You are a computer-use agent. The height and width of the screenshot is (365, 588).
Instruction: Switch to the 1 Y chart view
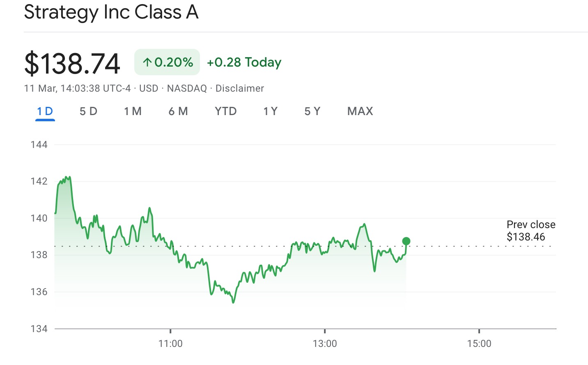(270, 111)
